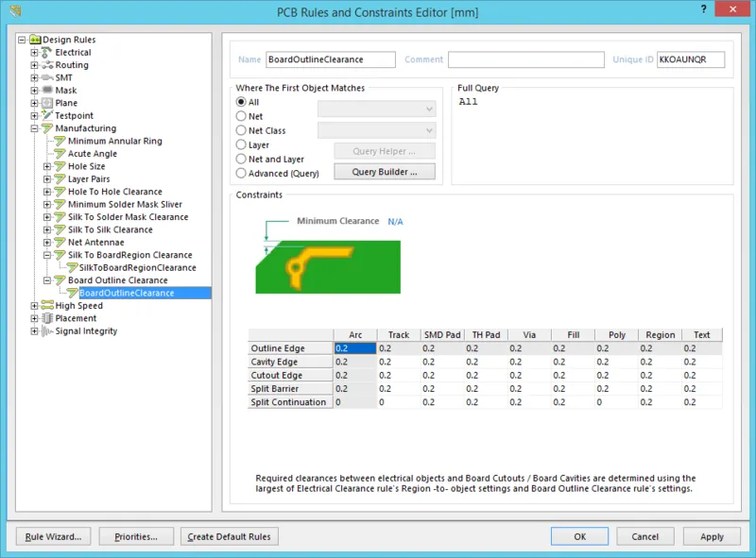Click the Hole Size rule icon
Image resolution: width=756 pixels, height=558 pixels.
tap(60, 166)
